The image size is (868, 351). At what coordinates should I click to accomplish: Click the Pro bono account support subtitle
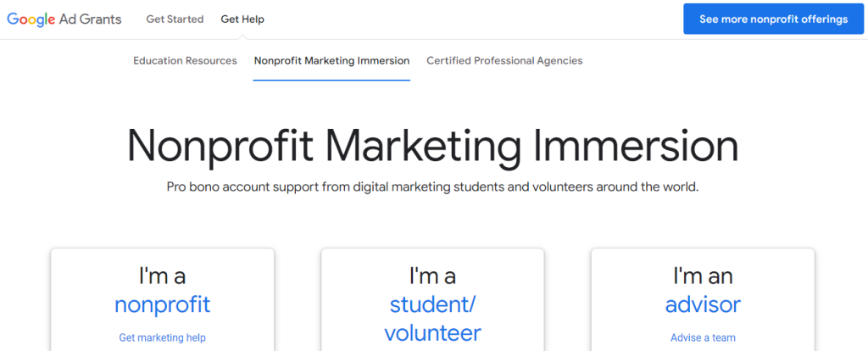pos(433,187)
